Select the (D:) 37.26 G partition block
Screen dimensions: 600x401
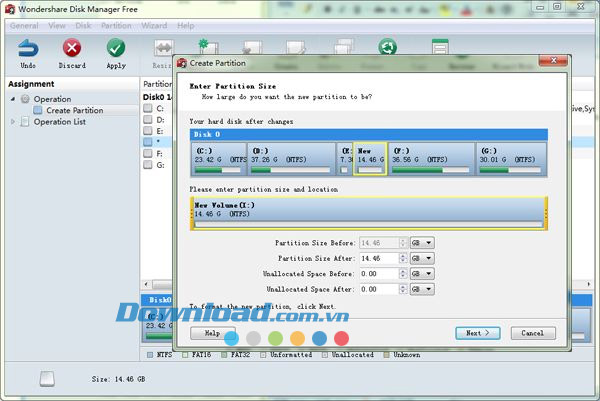click(291, 159)
